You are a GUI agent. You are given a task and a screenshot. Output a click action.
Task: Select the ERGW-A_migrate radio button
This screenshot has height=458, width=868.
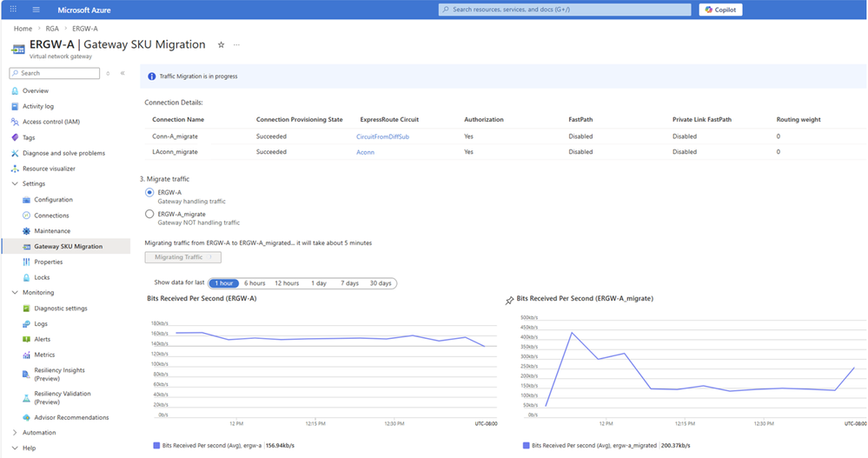tap(149, 214)
